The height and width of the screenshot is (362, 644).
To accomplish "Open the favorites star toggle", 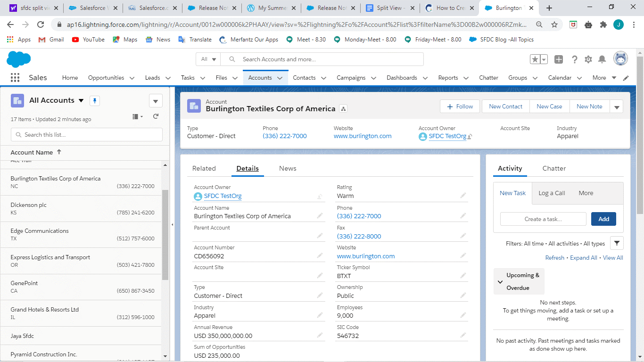I will (536, 59).
